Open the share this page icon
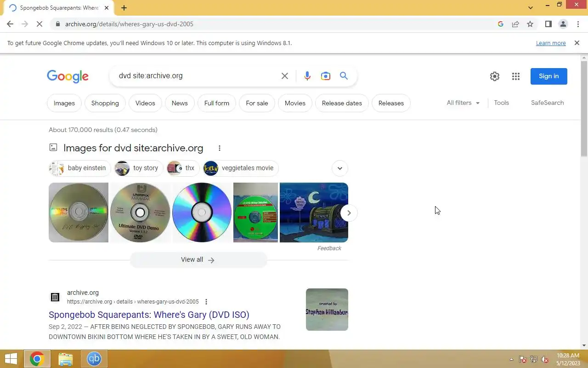Image resolution: width=588 pixels, height=368 pixels. coord(515,24)
